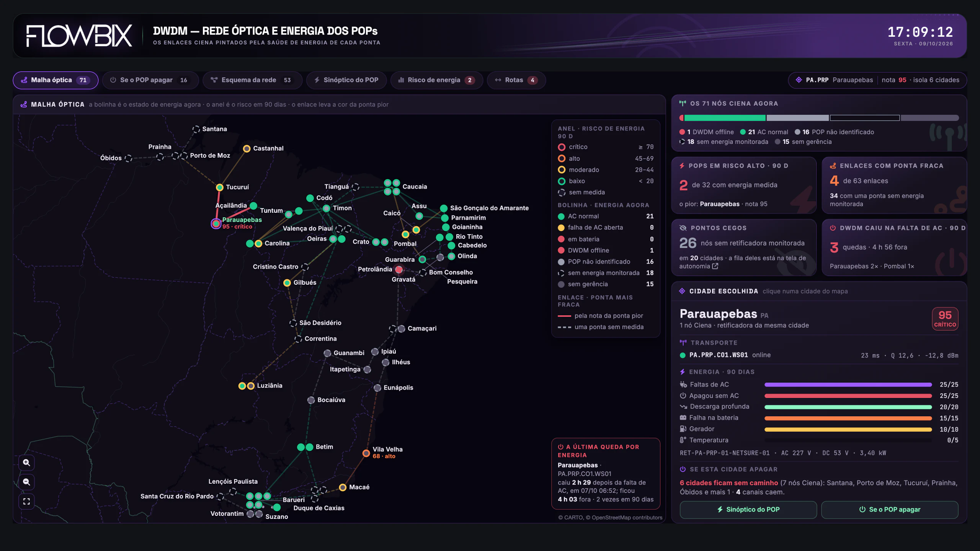Click the Apagou sem AC bar
980x551 pixels.
coord(848,396)
